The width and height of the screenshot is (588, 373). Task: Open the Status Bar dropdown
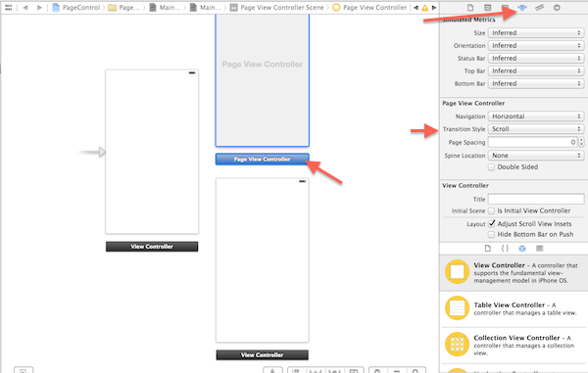pos(536,59)
